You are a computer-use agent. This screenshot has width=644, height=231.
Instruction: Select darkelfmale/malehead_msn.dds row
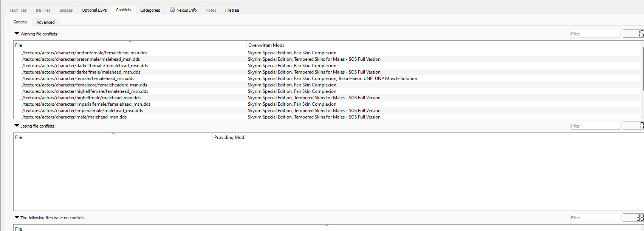coord(327,72)
